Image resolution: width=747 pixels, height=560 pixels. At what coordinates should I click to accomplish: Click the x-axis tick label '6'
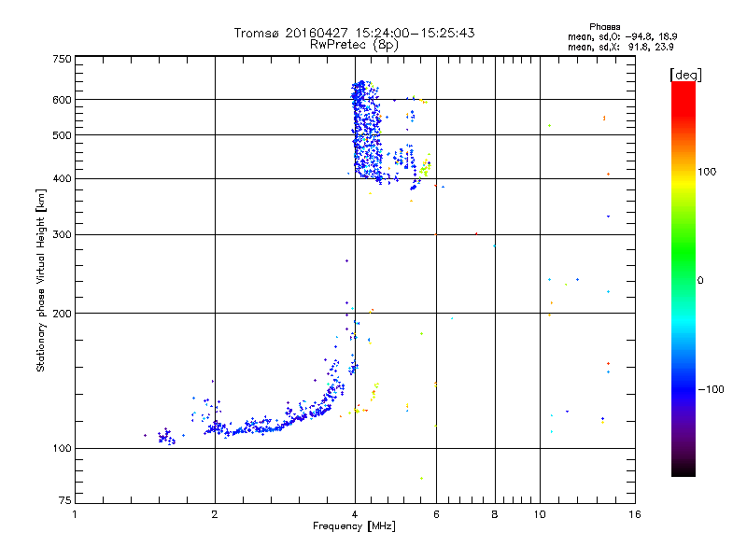[436, 514]
